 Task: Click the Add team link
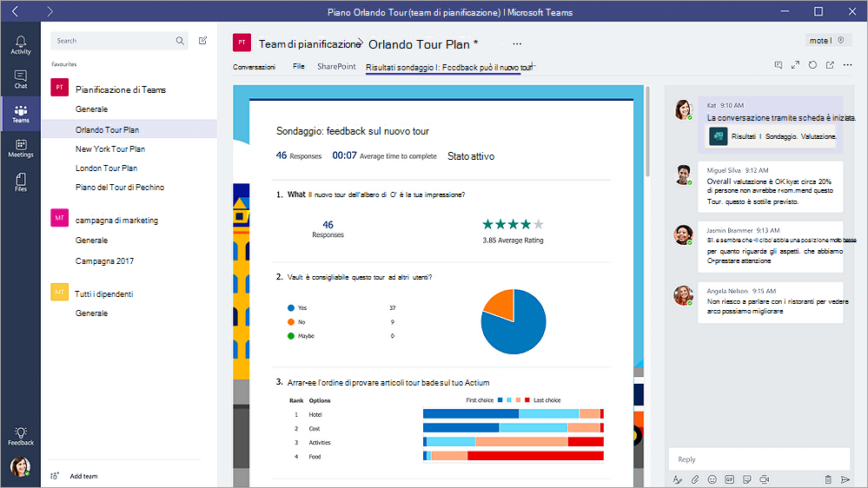83,476
